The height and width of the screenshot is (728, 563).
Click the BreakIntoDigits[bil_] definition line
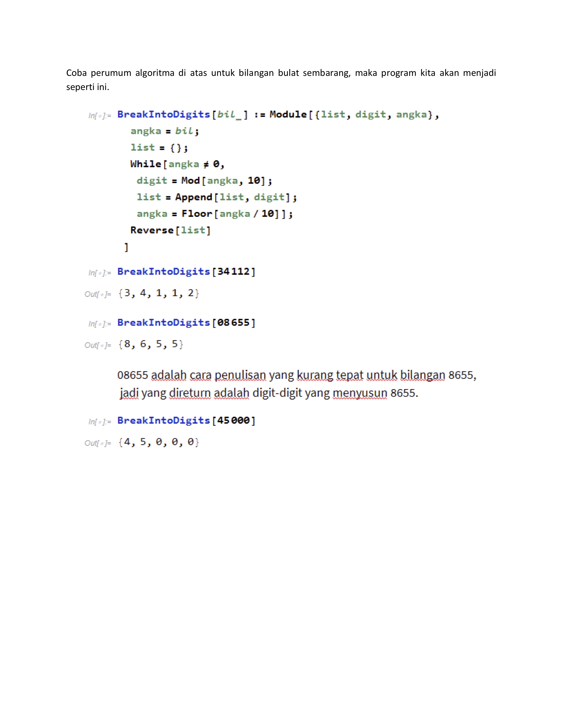coord(278,115)
